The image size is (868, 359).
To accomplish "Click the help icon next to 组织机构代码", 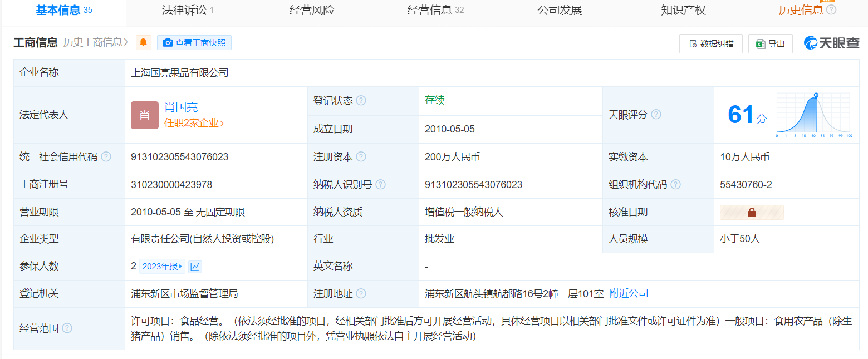I will coord(676,185).
